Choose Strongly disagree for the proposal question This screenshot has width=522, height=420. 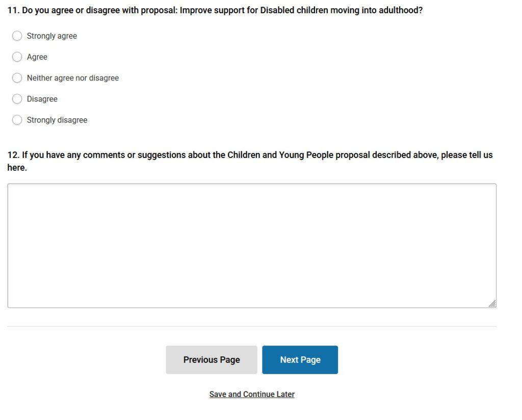[17, 120]
